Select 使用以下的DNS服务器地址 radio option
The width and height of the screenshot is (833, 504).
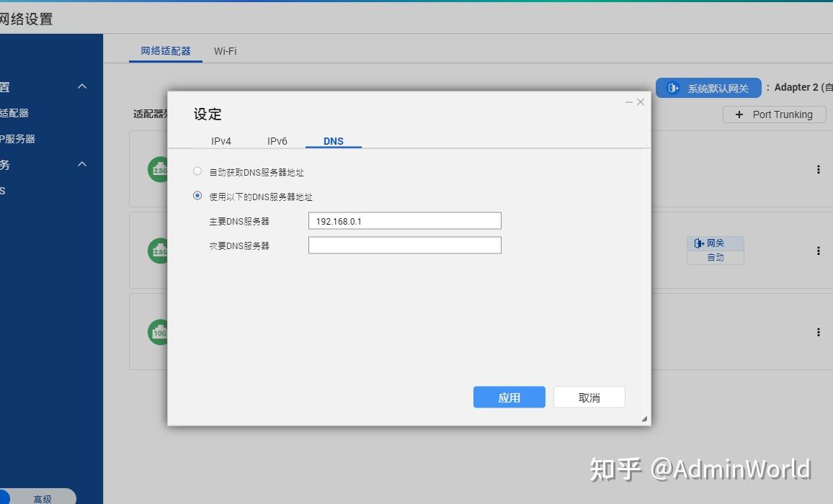coord(197,195)
